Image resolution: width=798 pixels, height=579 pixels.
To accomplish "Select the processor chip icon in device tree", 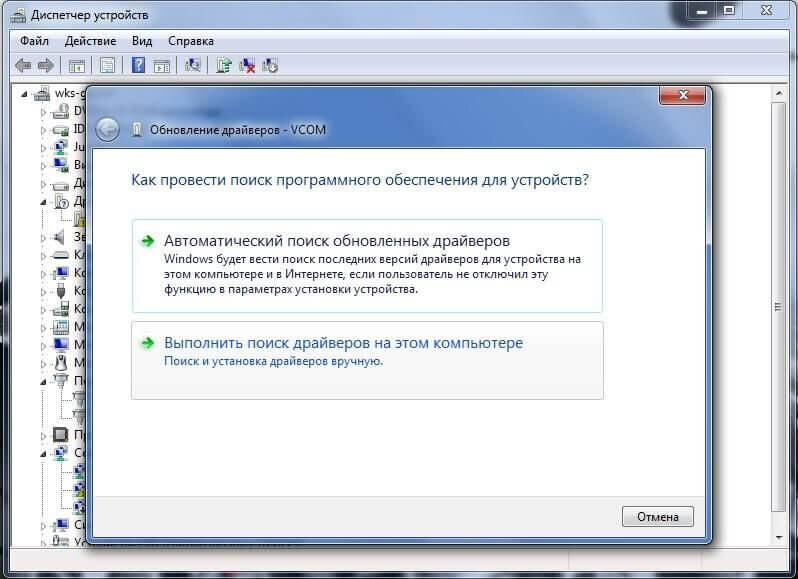I will tap(61, 435).
